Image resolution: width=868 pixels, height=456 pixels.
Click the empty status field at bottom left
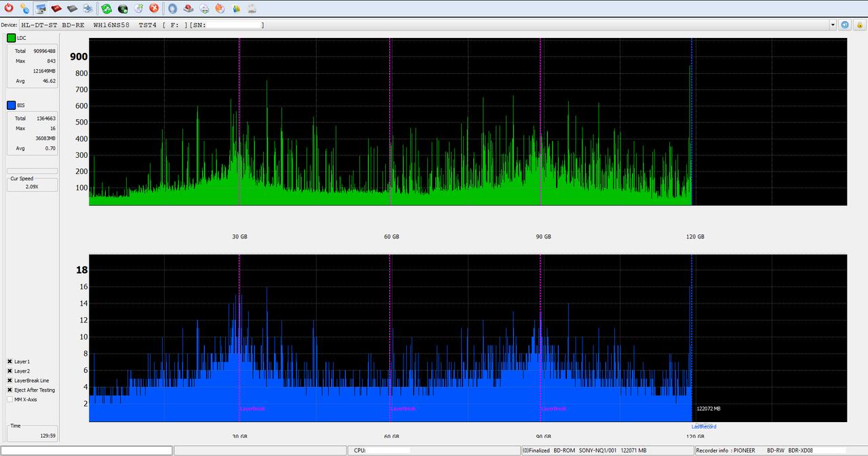(87, 451)
